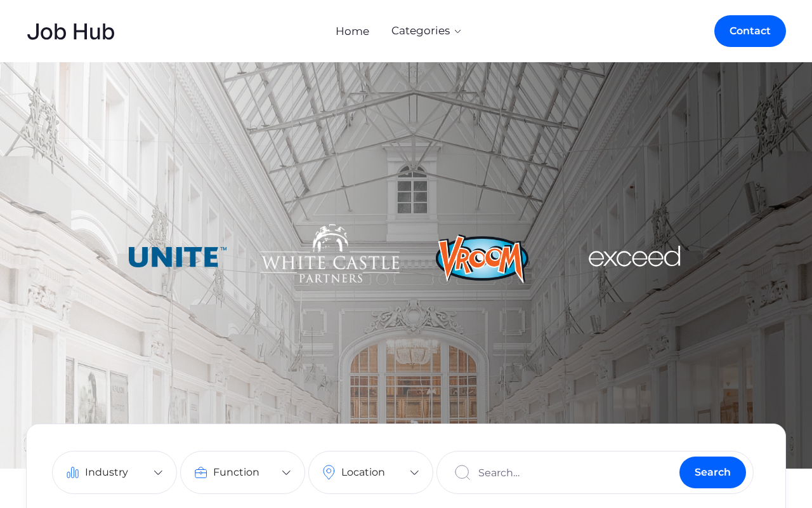Open the Location dropdown
This screenshot has height=508, width=812.
370,472
